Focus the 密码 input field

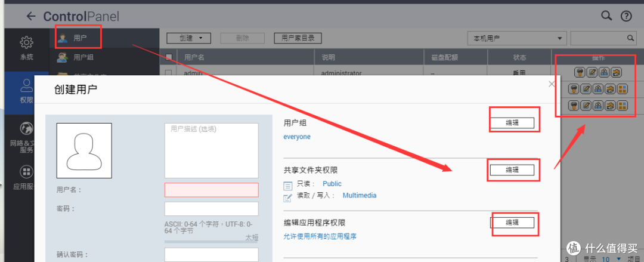click(212, 209)
